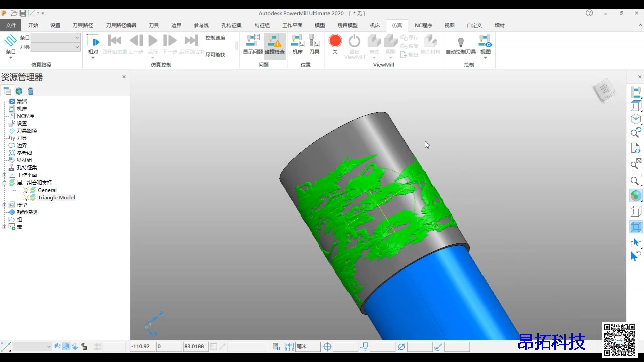Click 显示问题 show problems icon
Viewport: 644px width, 362px height.
point(253,45)
